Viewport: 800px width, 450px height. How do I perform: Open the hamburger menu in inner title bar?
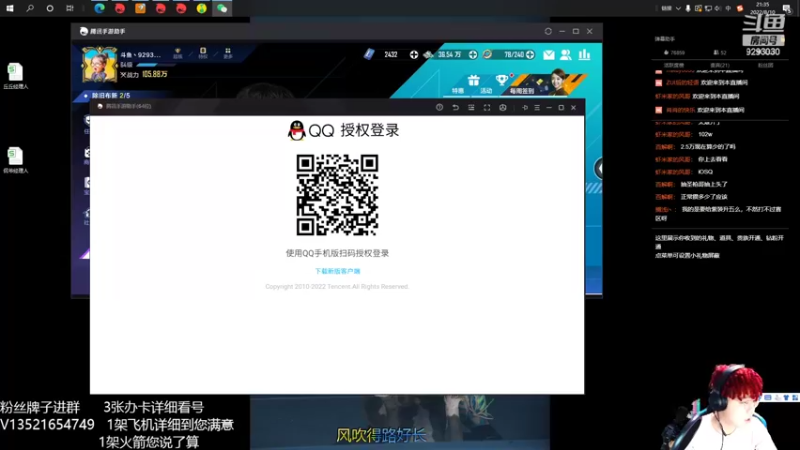click(537, 108)
